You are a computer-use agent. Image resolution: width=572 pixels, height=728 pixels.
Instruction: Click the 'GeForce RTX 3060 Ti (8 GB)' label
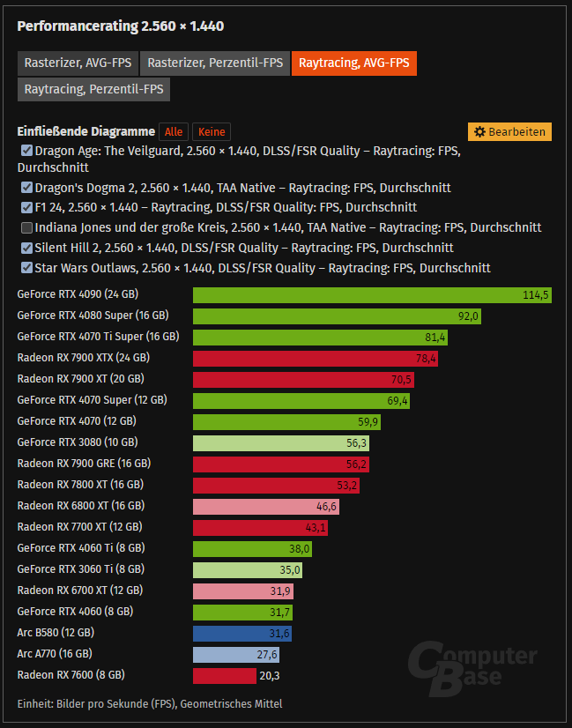pos(81,568)
